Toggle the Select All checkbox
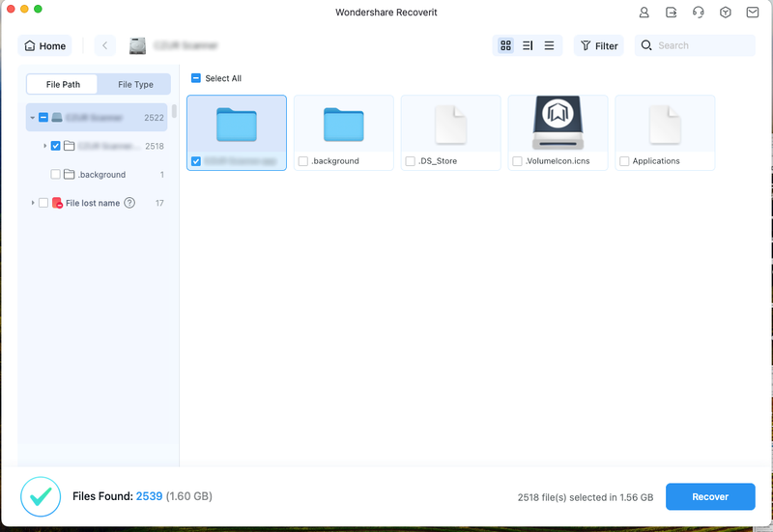773x532 pixels. (x=196, y=78)
